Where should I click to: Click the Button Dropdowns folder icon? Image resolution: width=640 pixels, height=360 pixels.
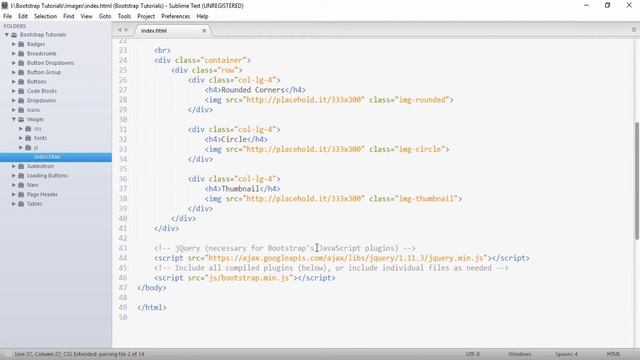click(21, 63)
